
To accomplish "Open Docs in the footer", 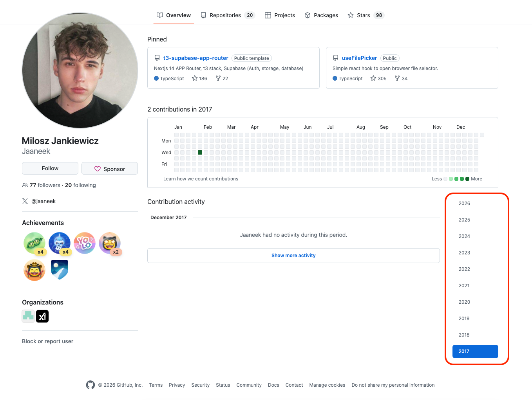I will (x=273, y=385).
